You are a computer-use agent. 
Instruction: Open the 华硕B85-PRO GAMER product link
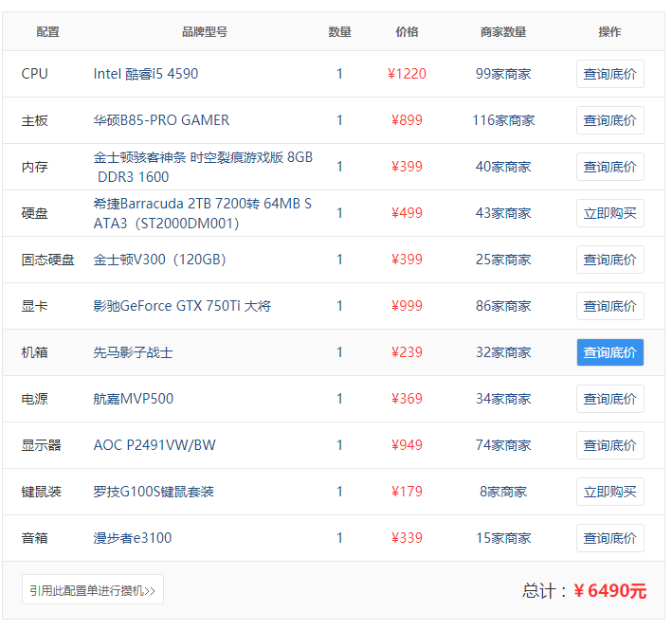pos(161,120)
